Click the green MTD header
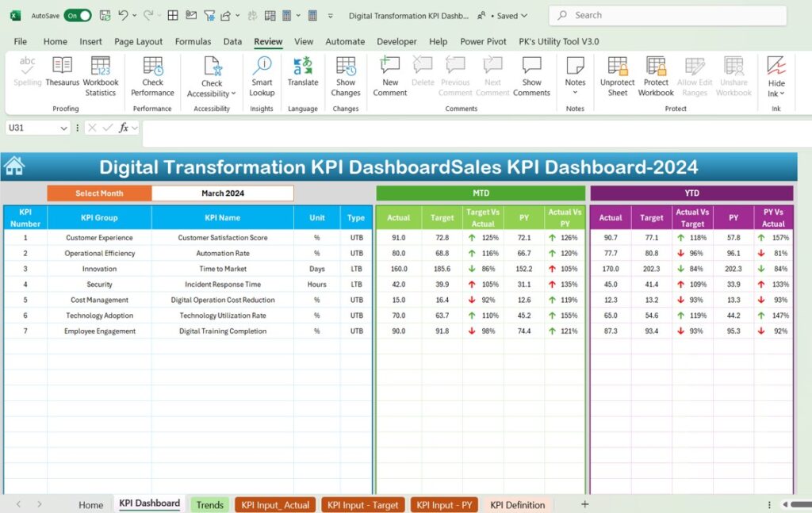The height and width of the screenshot is (513, 812). pos(481,193)
